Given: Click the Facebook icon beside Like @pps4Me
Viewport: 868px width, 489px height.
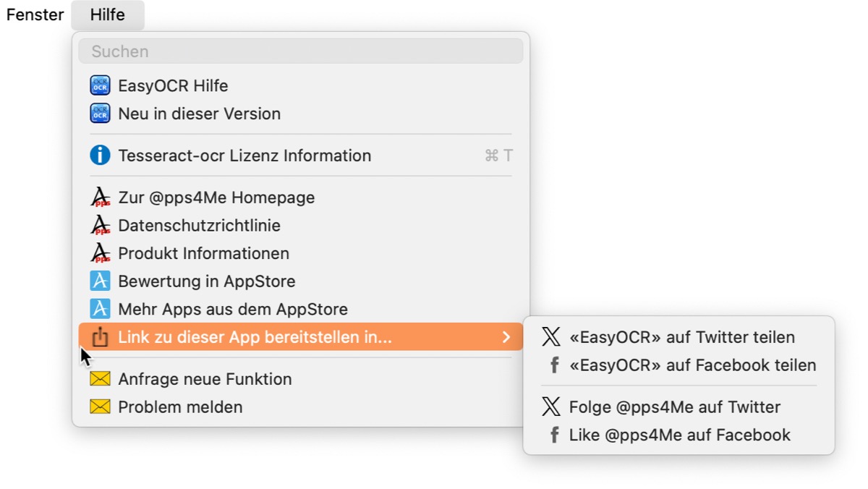Looking at the screenshot, I should coord(555,435).
